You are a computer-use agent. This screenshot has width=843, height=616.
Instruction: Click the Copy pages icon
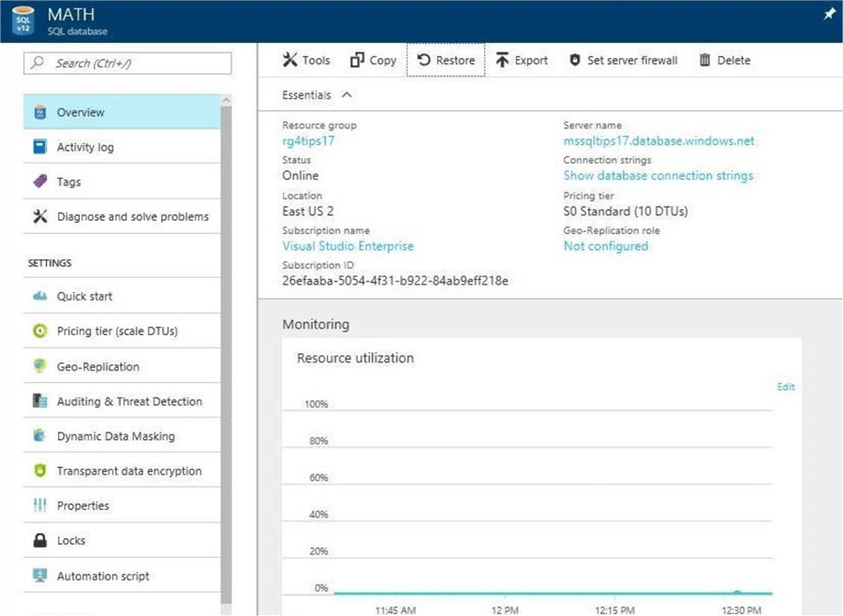(x=357, y=60)
